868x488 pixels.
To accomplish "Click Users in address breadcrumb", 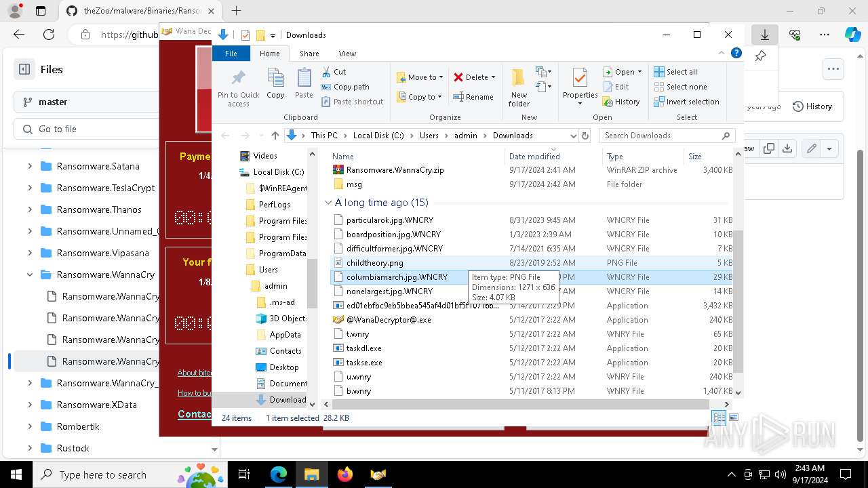I will pos(429,136).
